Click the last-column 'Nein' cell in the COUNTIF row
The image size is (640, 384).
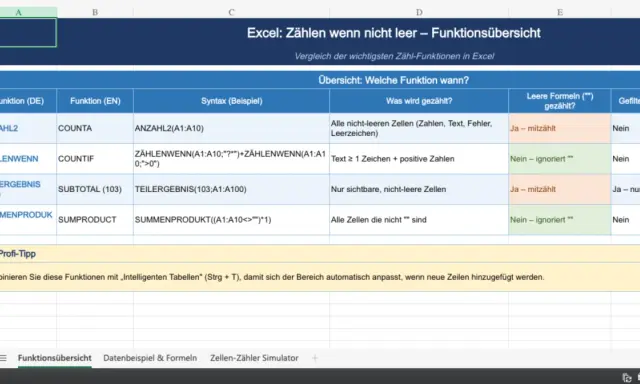[x=626, y=159]
